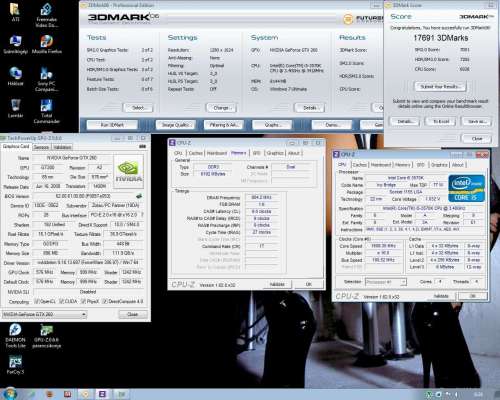Select the Graphics Card tab in GPU-Z
The image size is (500, 400).
[16, 146]
